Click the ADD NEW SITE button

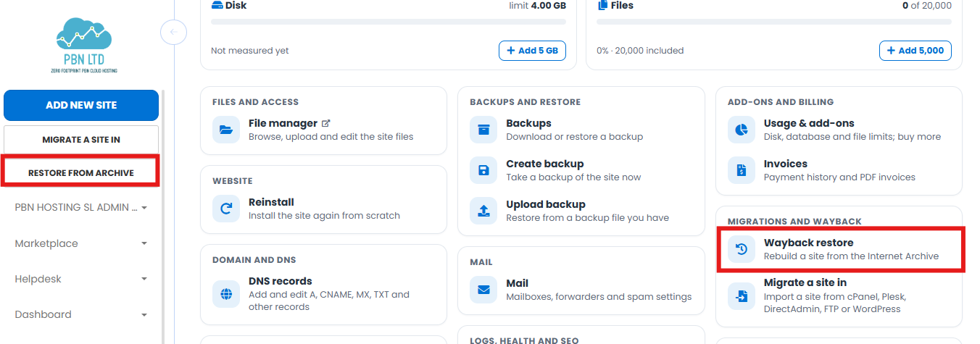81,105
